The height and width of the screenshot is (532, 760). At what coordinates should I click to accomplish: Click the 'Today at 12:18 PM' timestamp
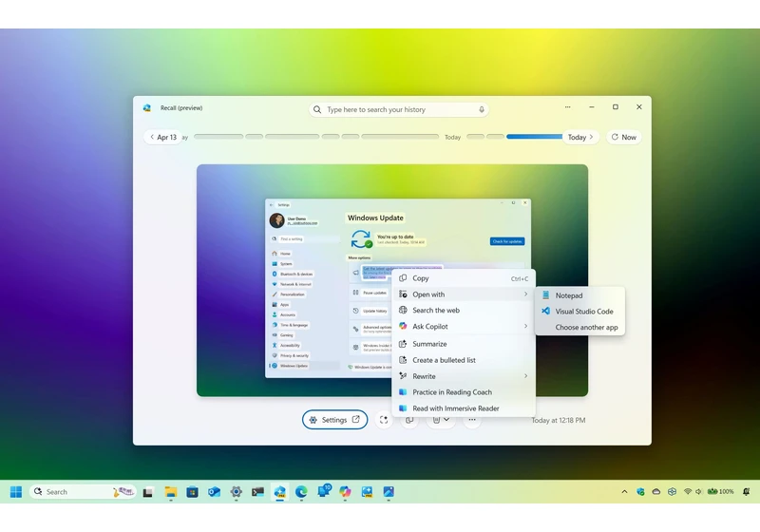pyautogui.click(x=559, y=420)
